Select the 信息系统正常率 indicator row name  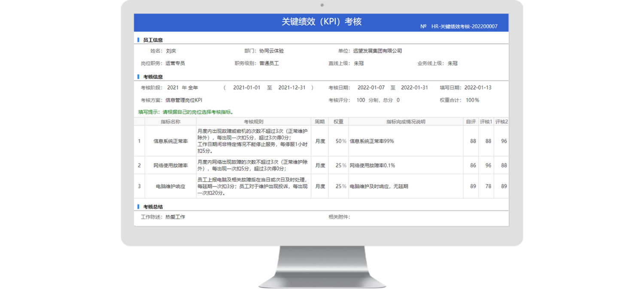click(170, 141)
